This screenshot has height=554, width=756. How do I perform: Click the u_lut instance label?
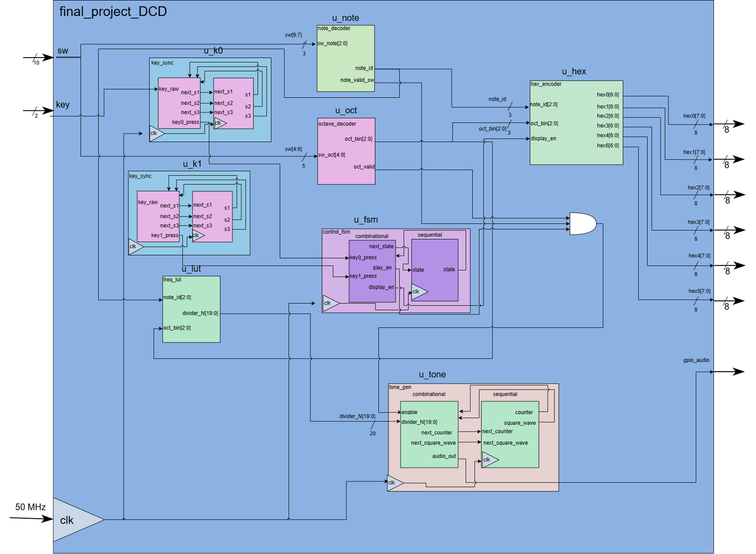tap(191, 269)
